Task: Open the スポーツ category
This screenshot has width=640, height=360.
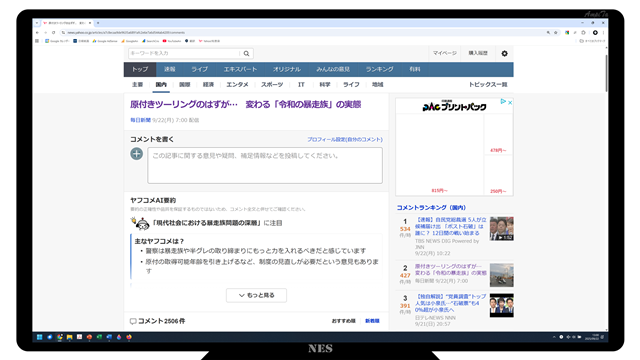Action: coord(272,84)
